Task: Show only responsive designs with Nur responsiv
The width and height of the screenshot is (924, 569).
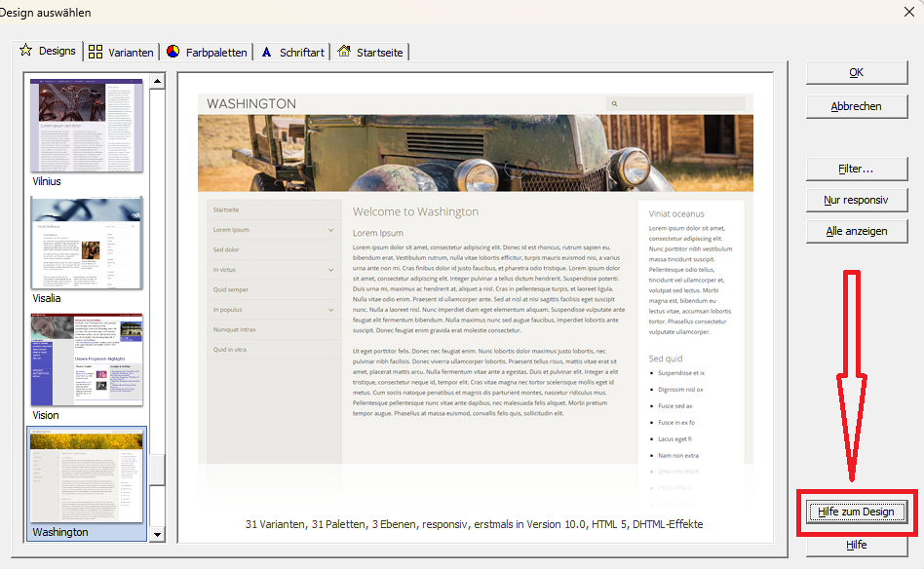Action: pyautogui.click(x=856, y=200)
